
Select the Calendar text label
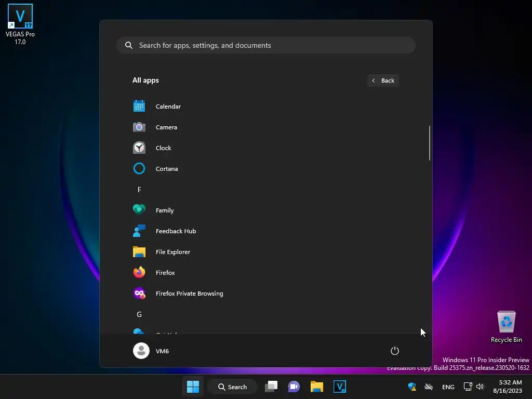click(x=168, y=107)
